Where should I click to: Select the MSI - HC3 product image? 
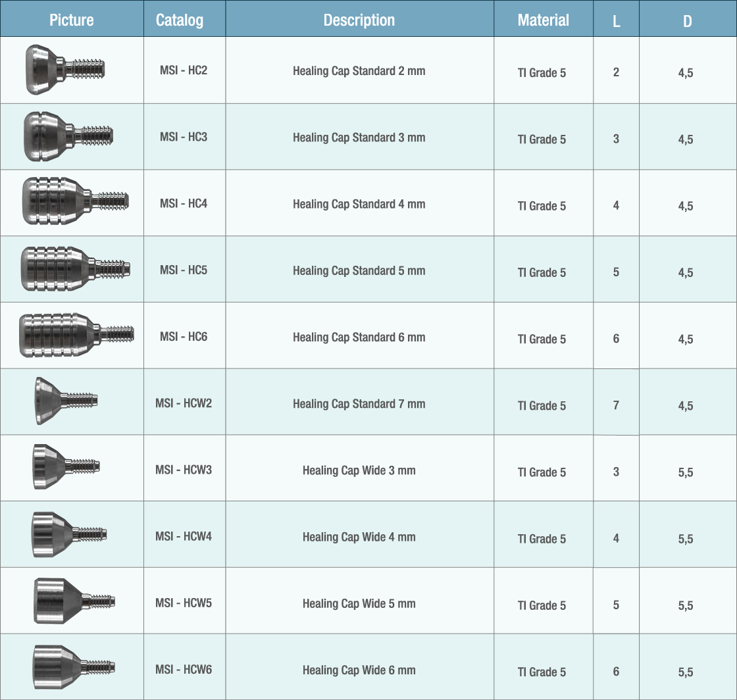click(x=68, y=136)
